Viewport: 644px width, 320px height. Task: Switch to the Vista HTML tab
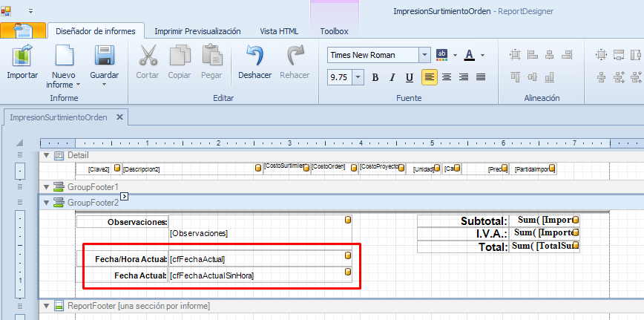(x=279, y=31)
